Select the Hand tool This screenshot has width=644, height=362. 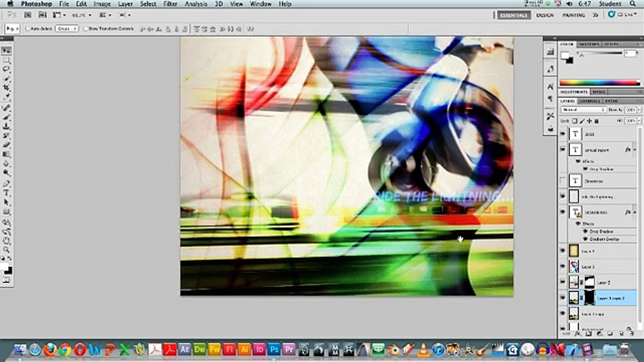click(7, 240)
